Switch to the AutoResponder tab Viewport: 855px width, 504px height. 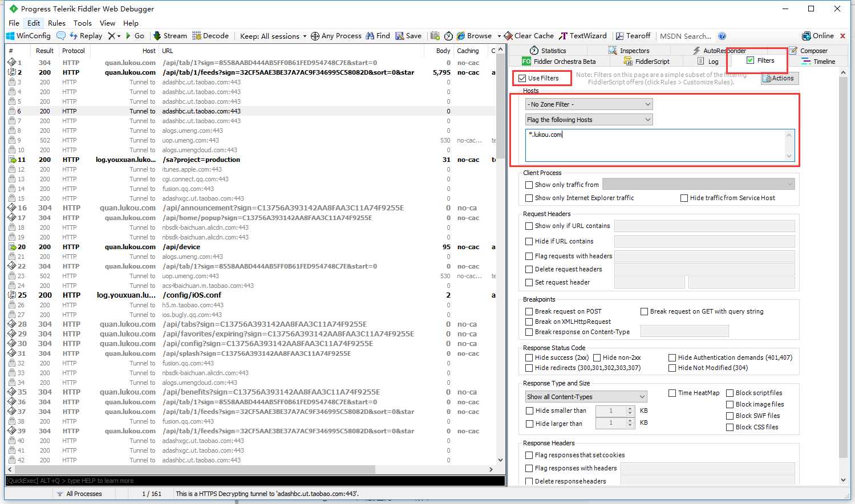tap(719, 51)
